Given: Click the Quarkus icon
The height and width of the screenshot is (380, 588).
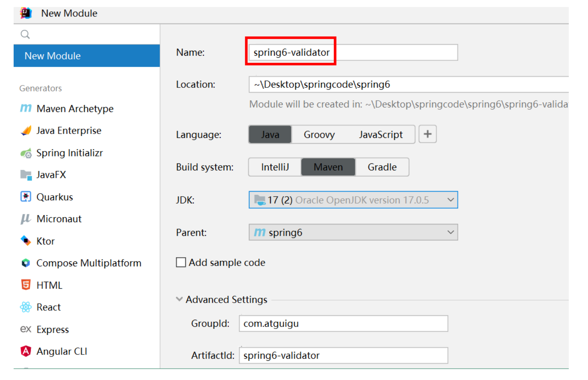Looking at the screenshot, I should (x=26, y=197).
